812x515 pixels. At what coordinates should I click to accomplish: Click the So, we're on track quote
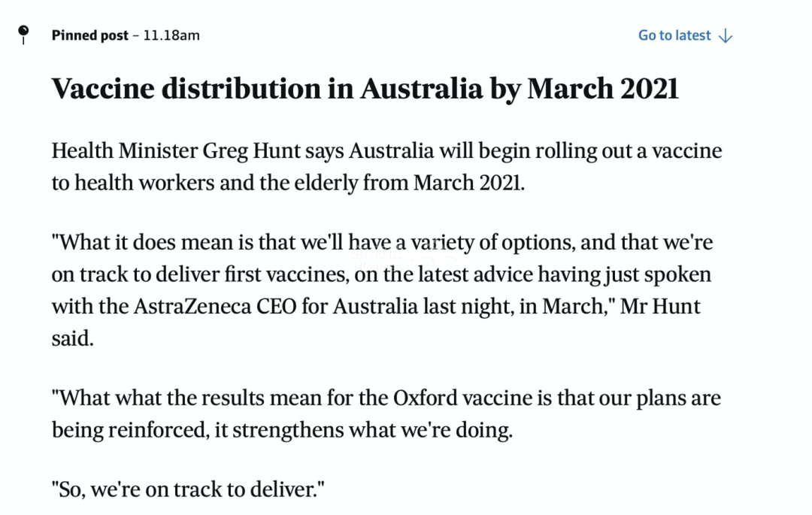coord(188,489)
